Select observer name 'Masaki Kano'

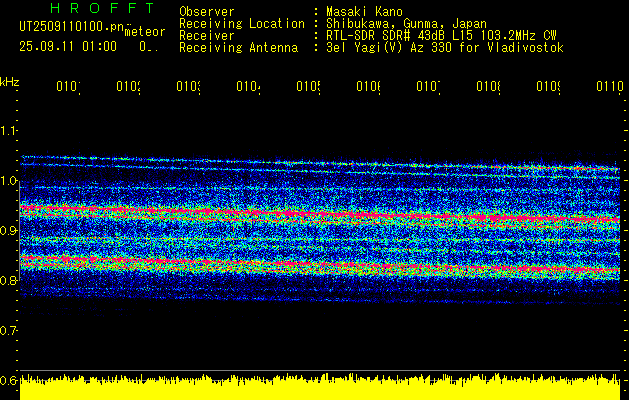click(364, 12)
